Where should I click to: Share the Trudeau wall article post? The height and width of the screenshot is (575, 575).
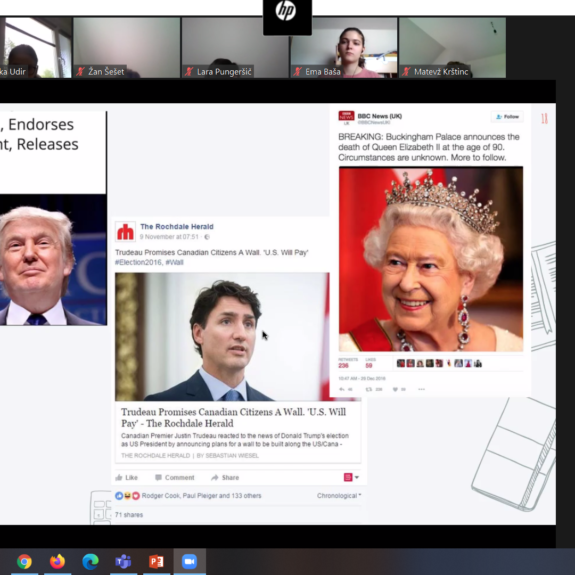click(x=225, y=477)
